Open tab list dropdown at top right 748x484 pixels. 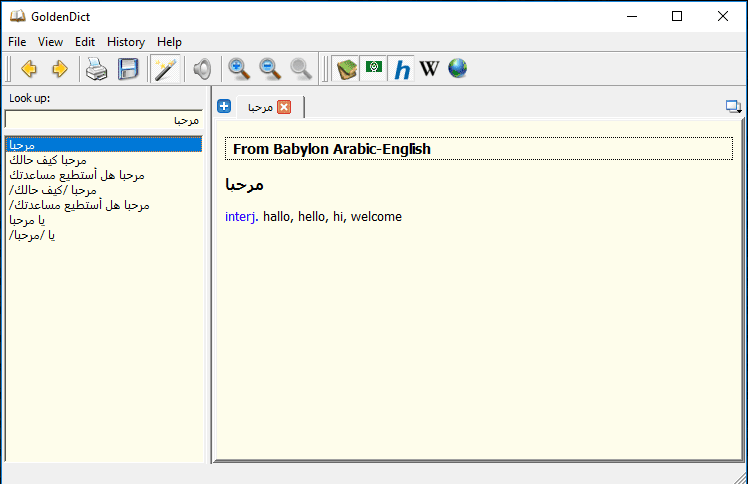(x=733, y=107)
